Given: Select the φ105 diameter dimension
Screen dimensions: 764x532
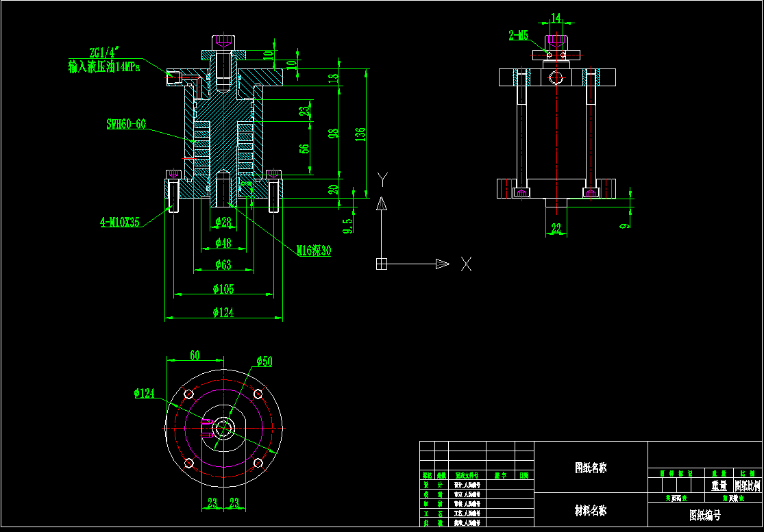Looking at the screenshot, I should [223, 289].
